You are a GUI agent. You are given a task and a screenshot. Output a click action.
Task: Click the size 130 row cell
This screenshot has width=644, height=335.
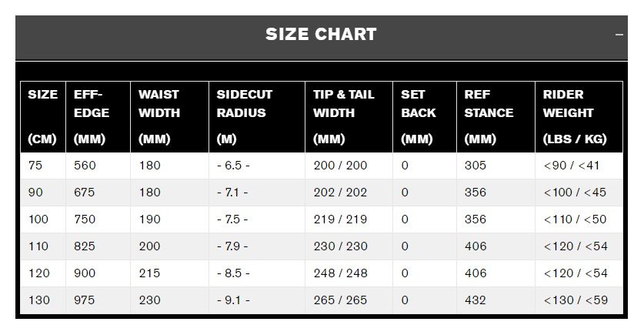(x=43, y=300)
